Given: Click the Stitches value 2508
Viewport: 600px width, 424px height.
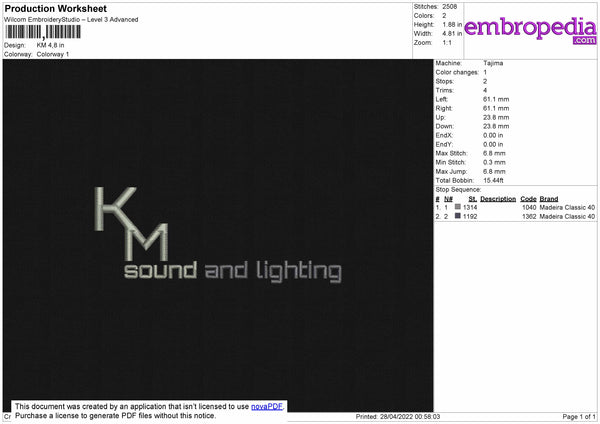Looking at the screenshot, I should click(450, 7).
